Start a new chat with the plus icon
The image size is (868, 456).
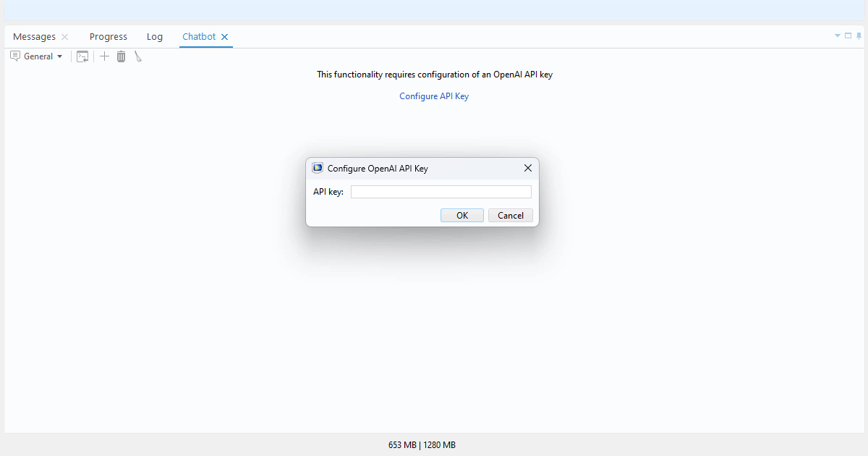pos(104,56)
